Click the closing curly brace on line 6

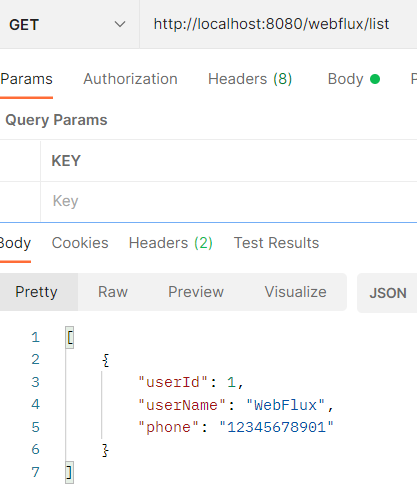click(x=105, y=450)
